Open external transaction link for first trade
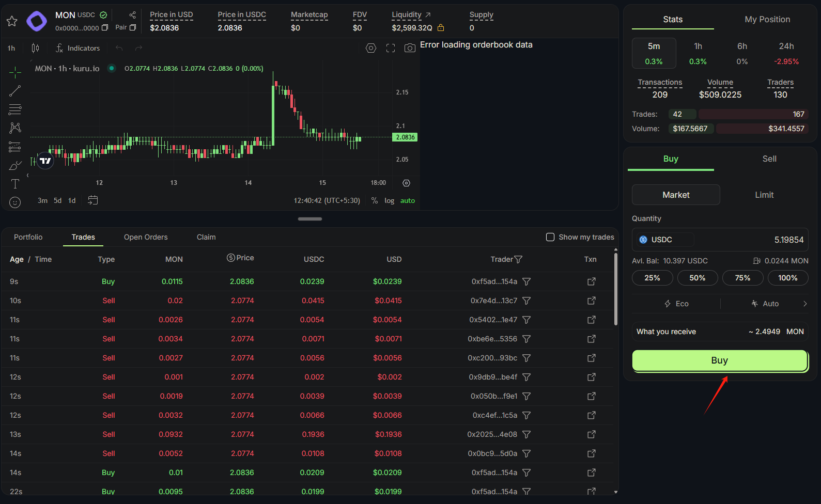Viewport: 821px width, 504px height. 591,281
